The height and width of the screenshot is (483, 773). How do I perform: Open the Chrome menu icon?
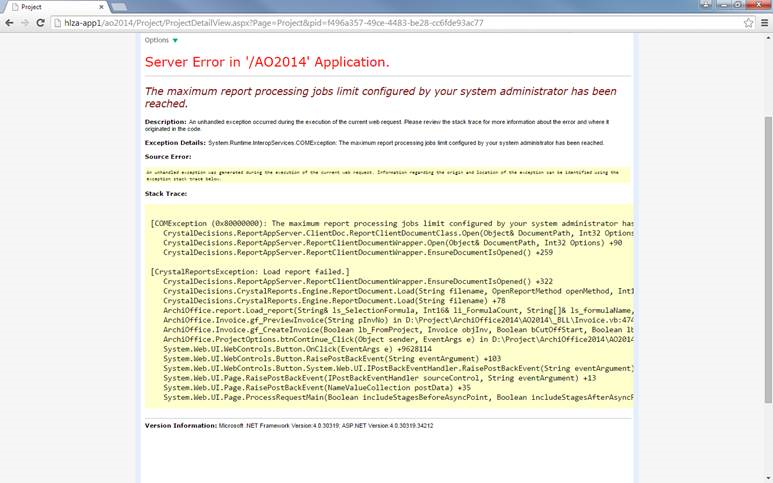[763, 23]
